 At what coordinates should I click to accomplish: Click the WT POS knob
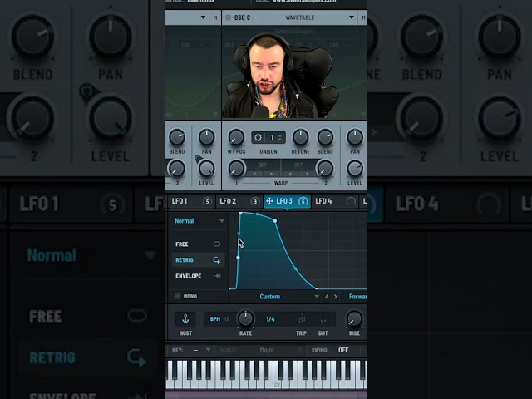point(236,137)
